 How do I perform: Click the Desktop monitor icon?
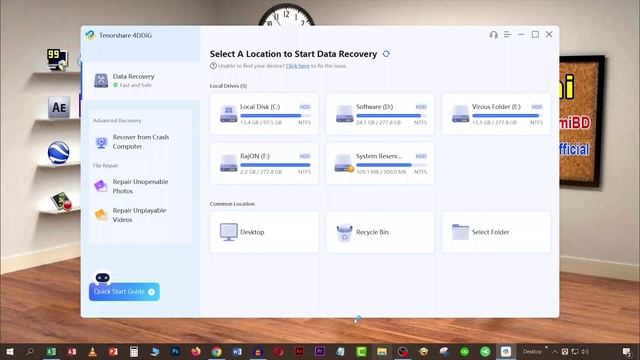(229, 232)
